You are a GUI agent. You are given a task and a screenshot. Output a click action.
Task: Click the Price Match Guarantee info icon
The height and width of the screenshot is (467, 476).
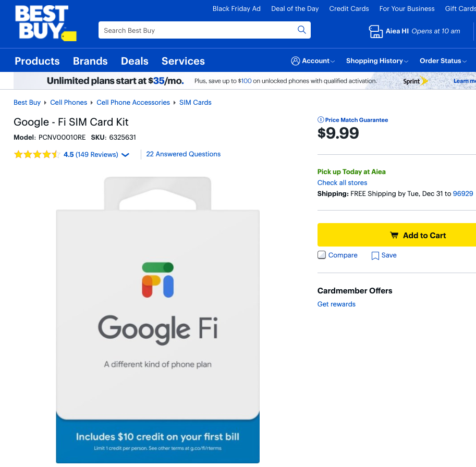320,119
